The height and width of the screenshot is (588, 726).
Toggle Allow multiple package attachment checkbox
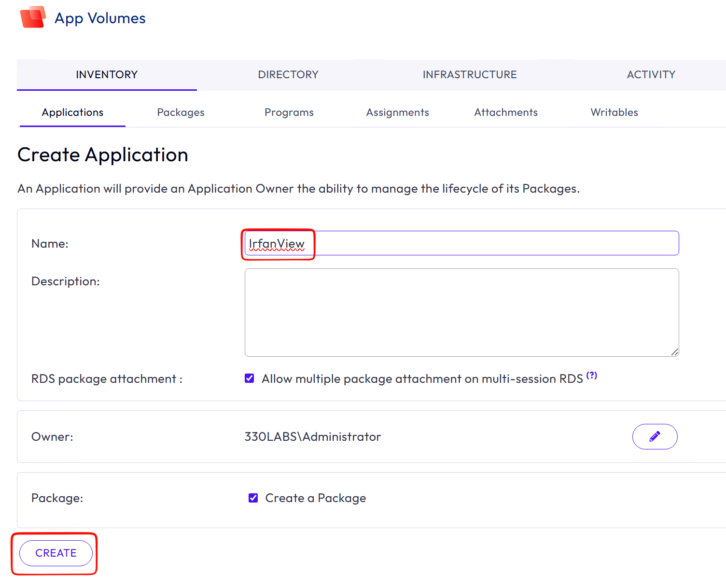(250, 378)
